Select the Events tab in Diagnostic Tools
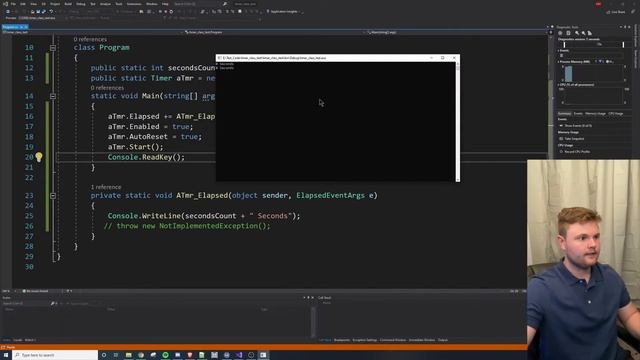Screen dimensions: 640x360 click(578, 114)
